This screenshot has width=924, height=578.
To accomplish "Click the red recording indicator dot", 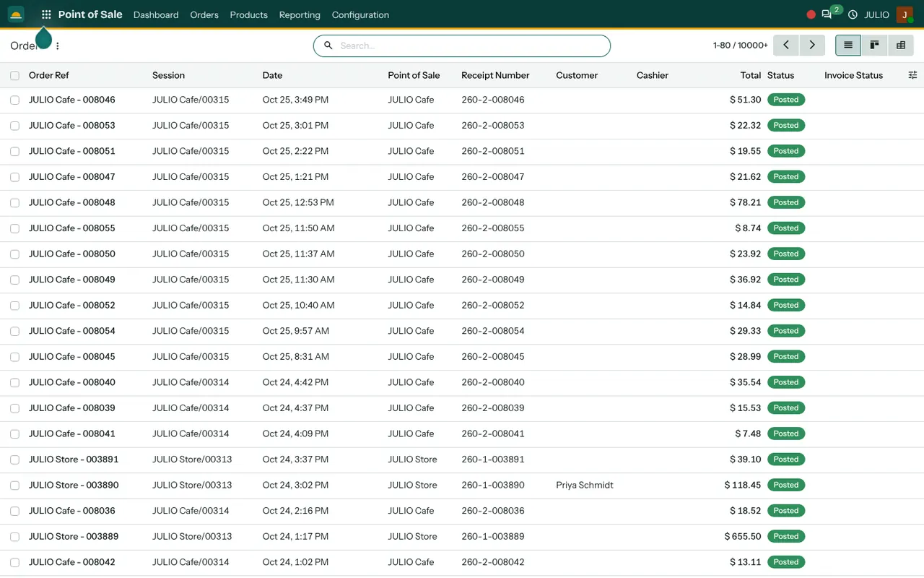I will click(811, 14).
